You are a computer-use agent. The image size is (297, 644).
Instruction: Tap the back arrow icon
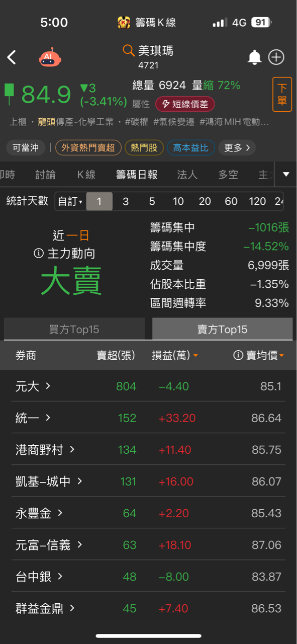click(12, 57)
